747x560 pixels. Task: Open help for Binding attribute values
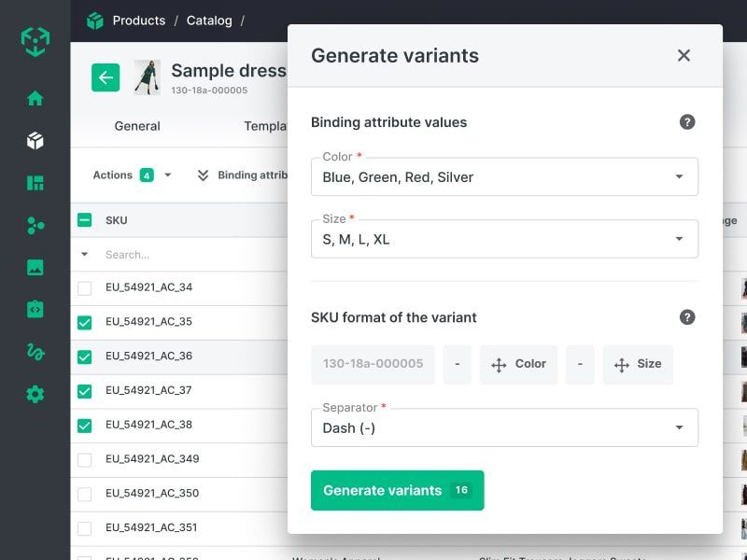pyautogui.click(x=687, y=122)
